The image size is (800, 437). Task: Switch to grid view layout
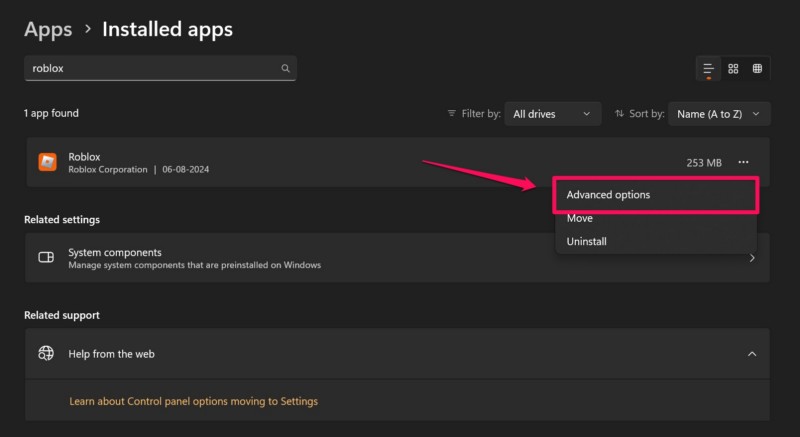(733, 69)
